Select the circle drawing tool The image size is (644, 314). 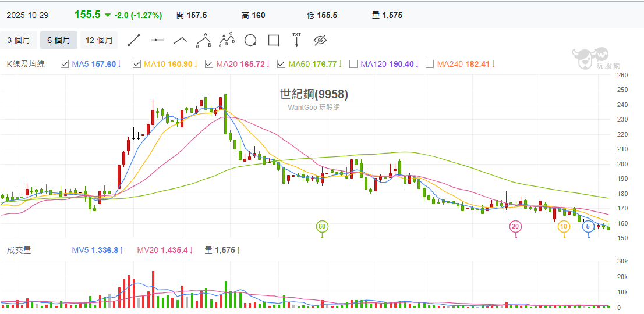pos(250,40)
